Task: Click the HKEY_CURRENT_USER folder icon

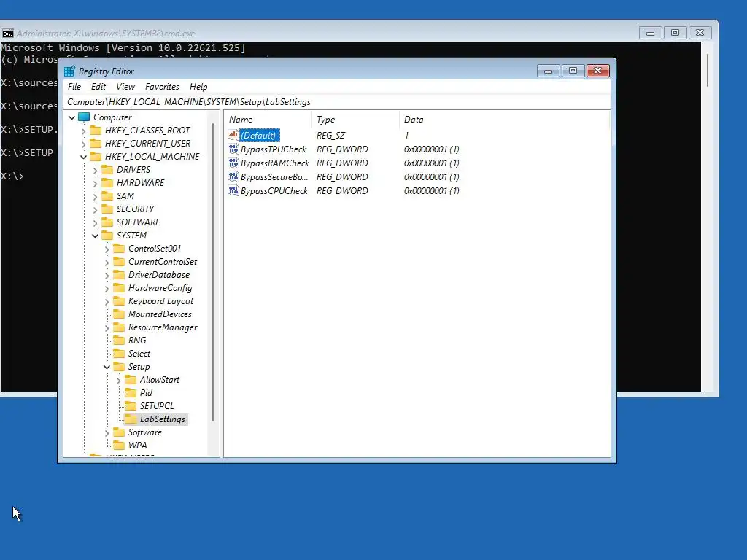Action: pos(96,144)
